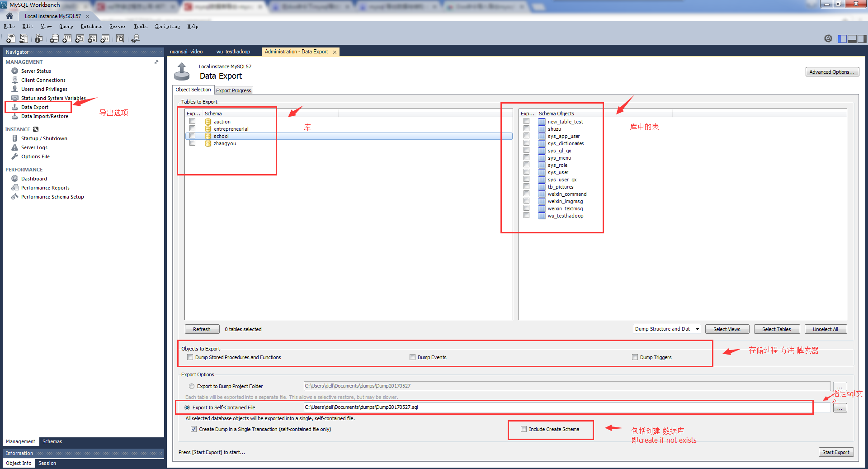The width and height of the screenshot is (868, 469).
Task: Enable Dump Stored Procedures and Functions
Action: [190, 357]
